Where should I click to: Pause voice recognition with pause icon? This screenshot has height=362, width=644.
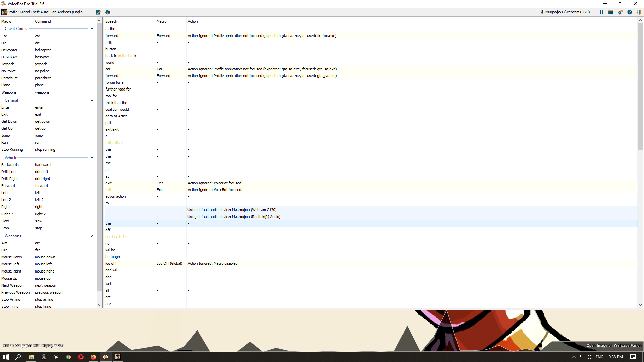[x=601, y=12]
